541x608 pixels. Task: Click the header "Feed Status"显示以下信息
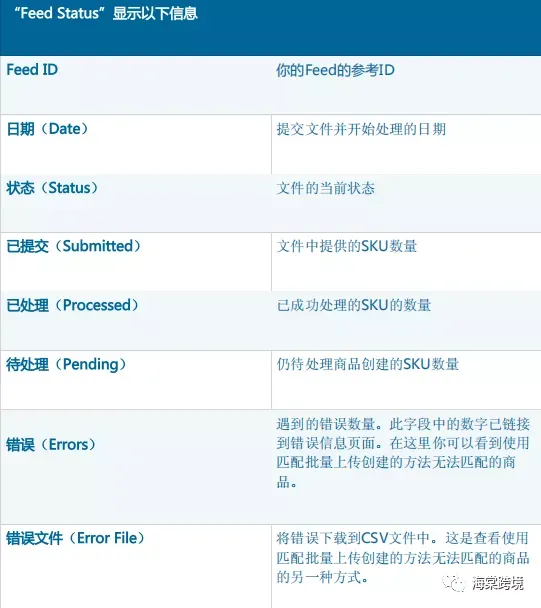coord(106,13)
